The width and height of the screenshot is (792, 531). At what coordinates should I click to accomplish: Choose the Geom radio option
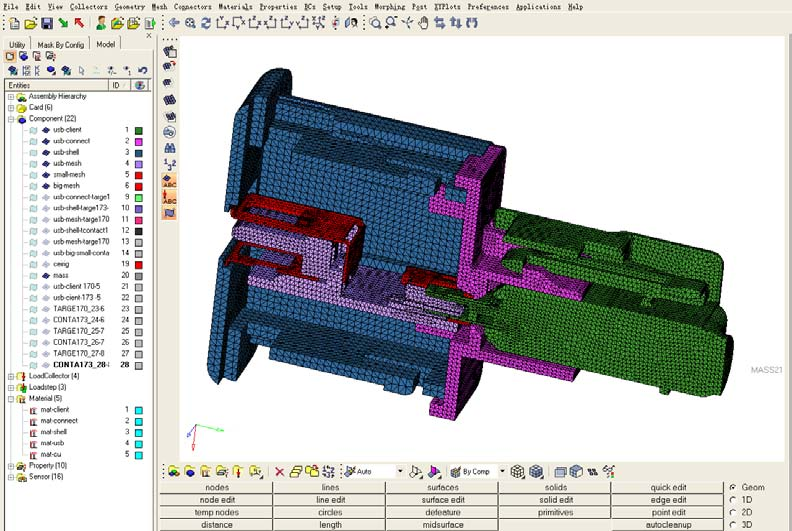(733, 487)
